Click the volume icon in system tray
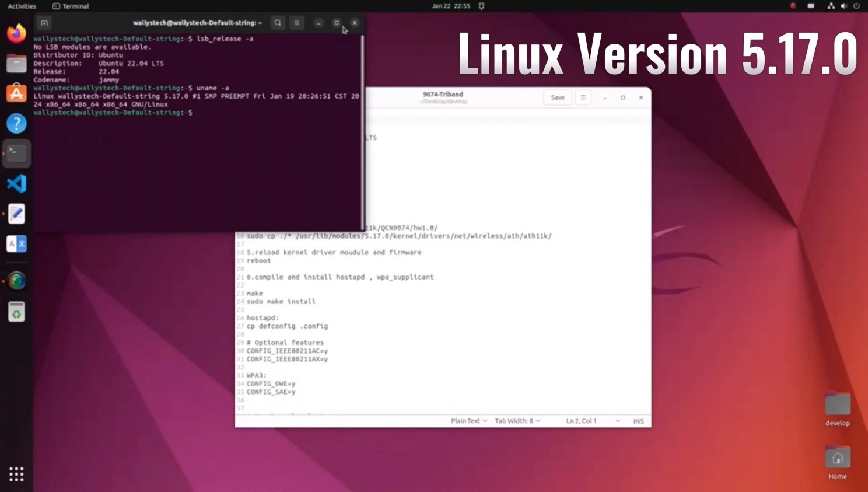Viewport: 868px width, 492px height. tap(843, 6)
